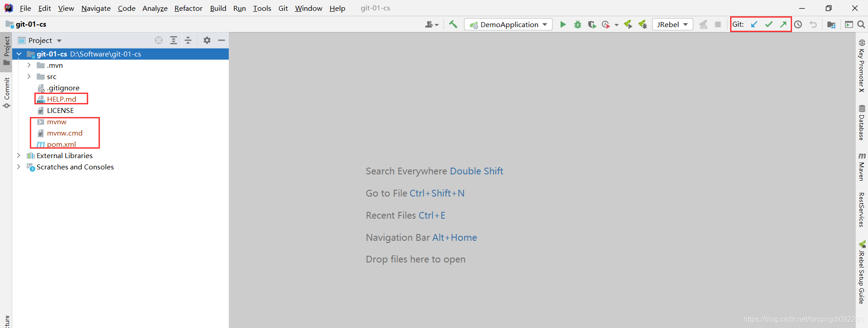Open the File menu
The width and height of the screenshot is (868, 328).
tap(25, 8)
